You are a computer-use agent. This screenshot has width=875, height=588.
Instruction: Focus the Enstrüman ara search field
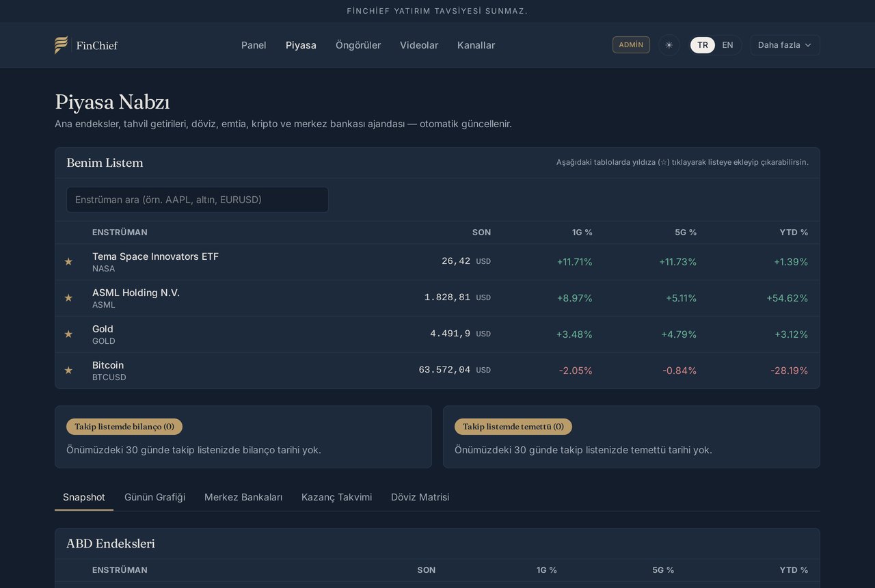(x=198, y=200)
